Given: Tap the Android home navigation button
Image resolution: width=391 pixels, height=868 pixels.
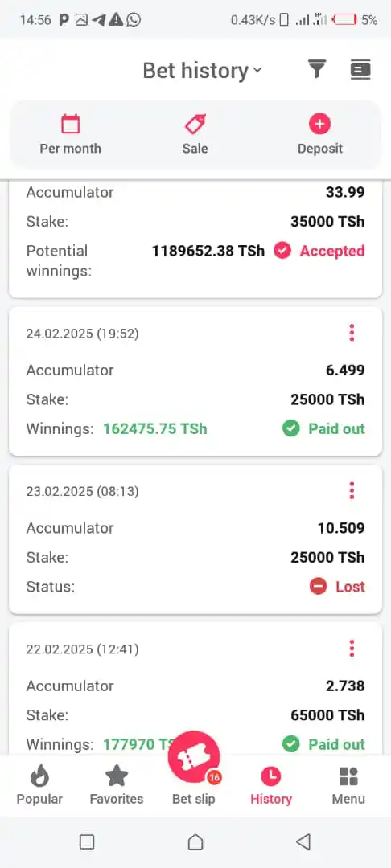Looking at the screenshot, I should [195, 842].
